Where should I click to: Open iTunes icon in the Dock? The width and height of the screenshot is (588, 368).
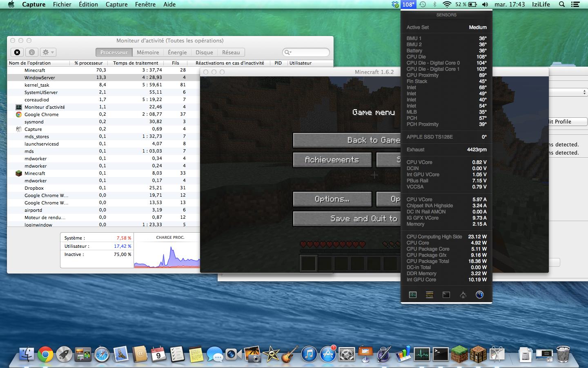[309, 355]
